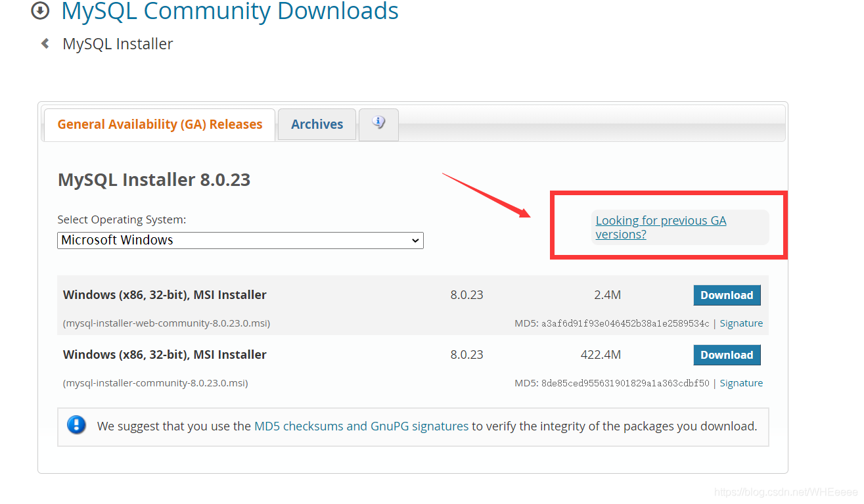
Task: Click the installer title in the 2.4M row
Action: pyautogui.click(x=165, y=295)
